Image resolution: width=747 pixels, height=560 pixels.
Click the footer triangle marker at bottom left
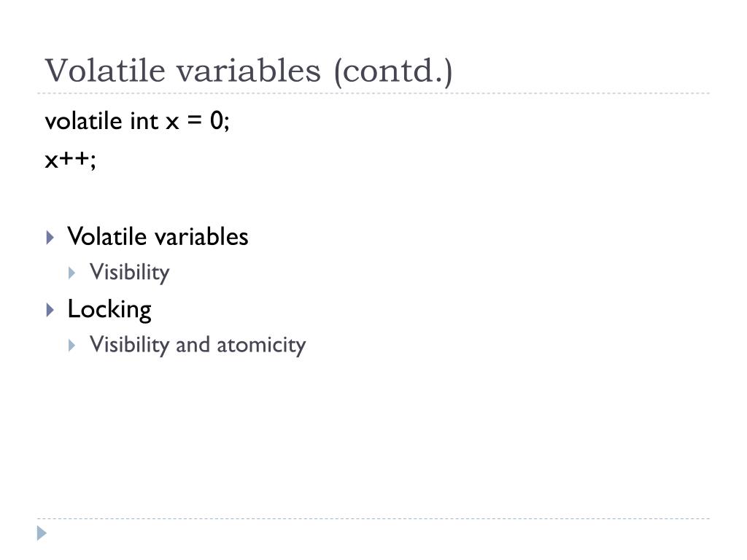pyautogui.click(x=42, y=533)
